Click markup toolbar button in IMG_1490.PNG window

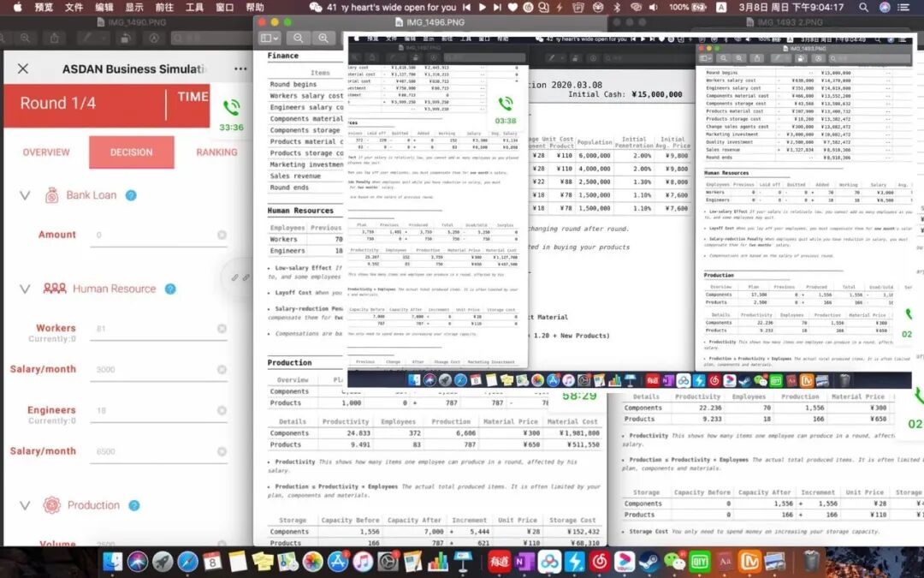[x=154, y=39]
